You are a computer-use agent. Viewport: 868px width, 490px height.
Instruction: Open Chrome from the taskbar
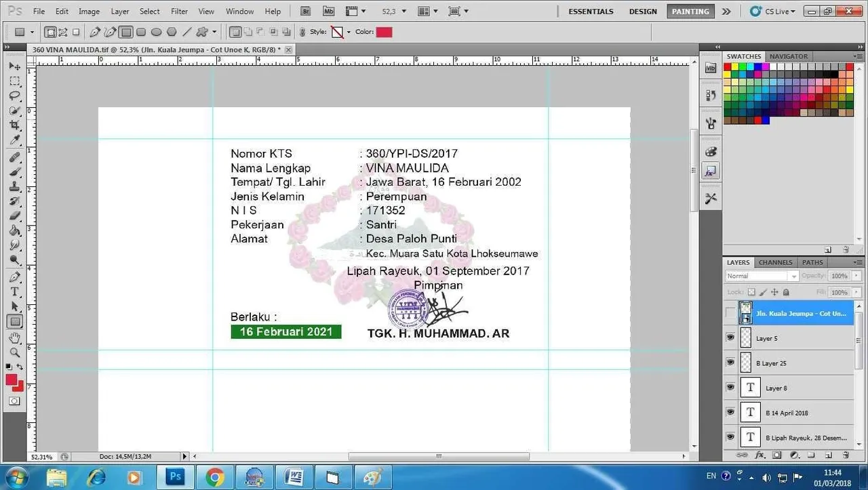pyautogui.click(x=214, y=477)
